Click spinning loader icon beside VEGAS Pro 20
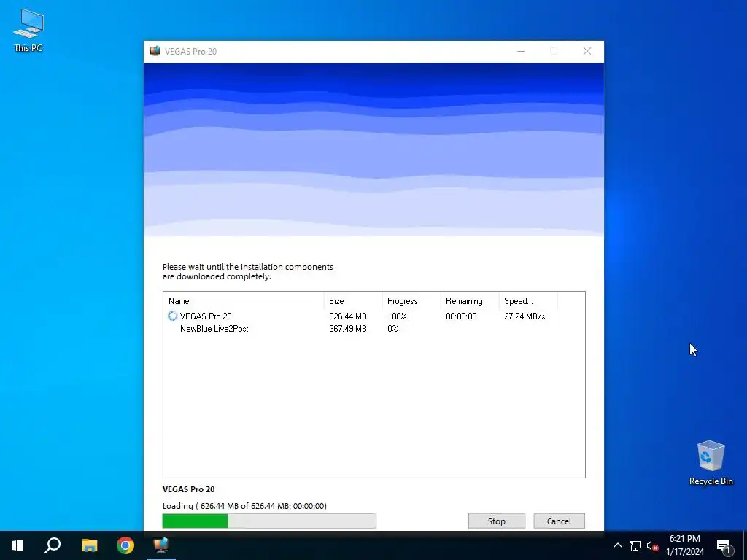This screenshot has height=560, width=747. pyautogui.click(x=172, y=316)
